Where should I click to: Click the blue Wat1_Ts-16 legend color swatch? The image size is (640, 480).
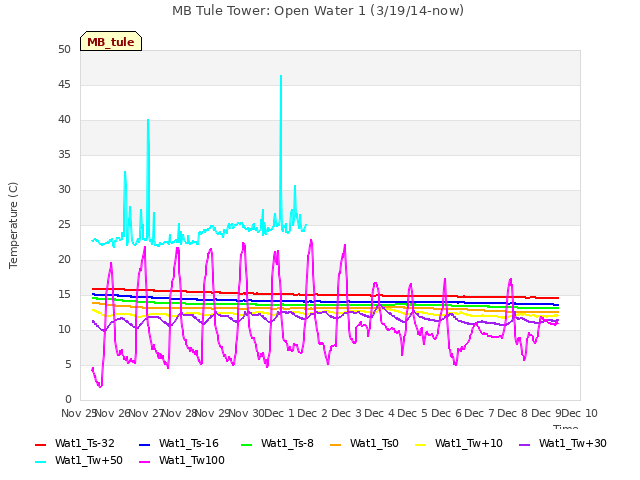pos(144,444)
